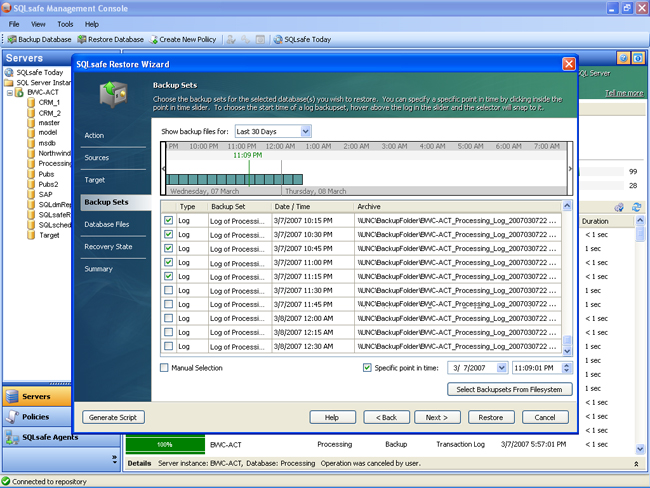
Task: Go to the Recovery State wizard step
Action: 108,247
